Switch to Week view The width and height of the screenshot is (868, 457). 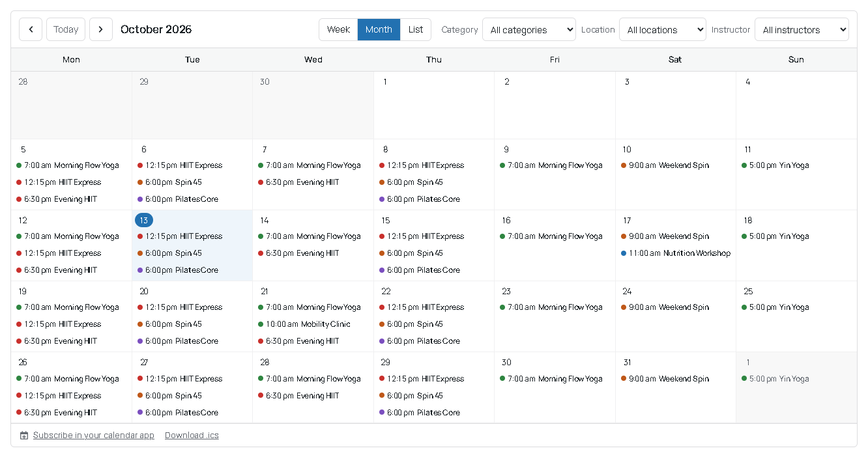(338, 29)
